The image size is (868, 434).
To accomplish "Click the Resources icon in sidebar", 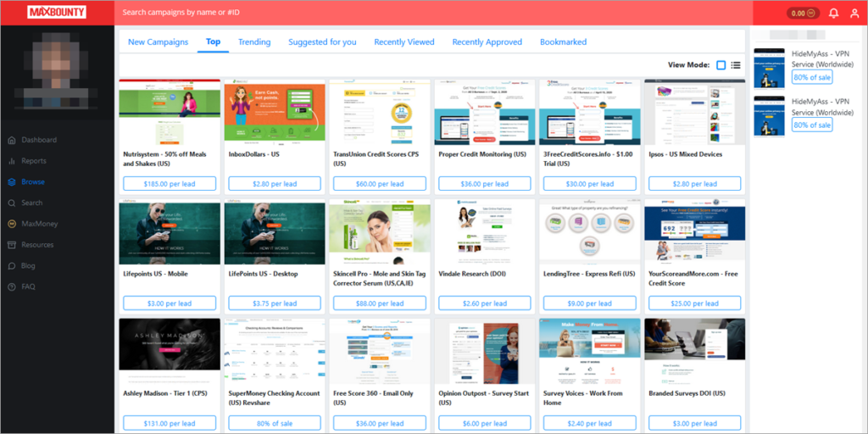I will (12, 245).
